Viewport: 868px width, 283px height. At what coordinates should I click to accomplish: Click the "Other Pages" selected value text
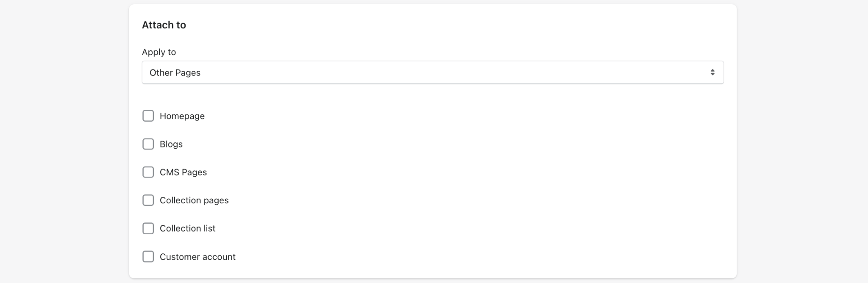coord(175,72)
